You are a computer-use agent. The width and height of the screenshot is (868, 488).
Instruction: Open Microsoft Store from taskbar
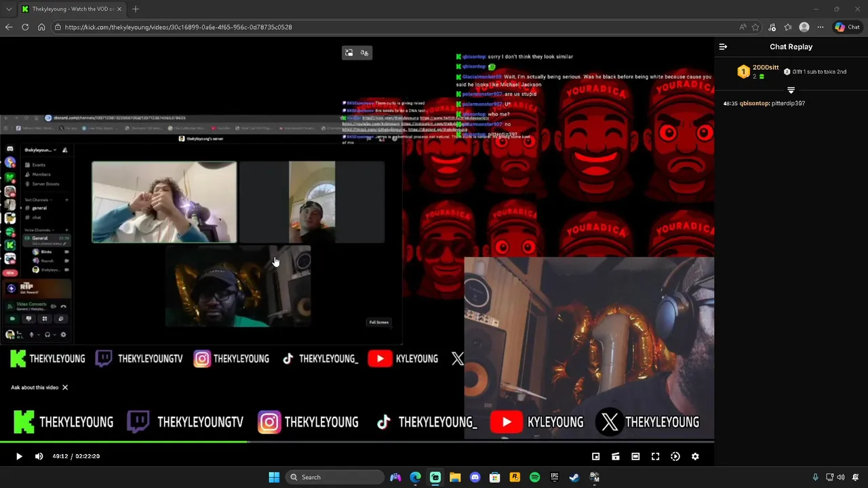pos(495,477)
